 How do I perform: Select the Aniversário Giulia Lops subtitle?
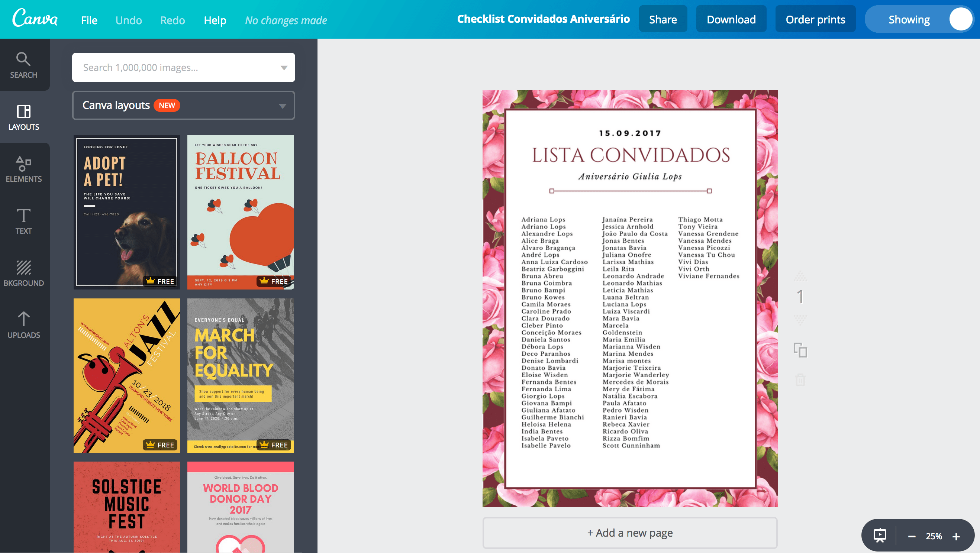coord(630,177)
